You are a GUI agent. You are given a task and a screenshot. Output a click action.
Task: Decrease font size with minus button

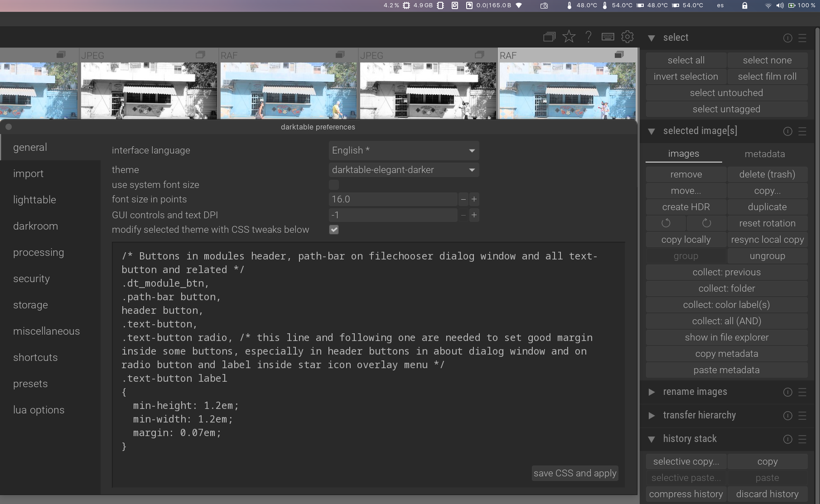(463, 199)
